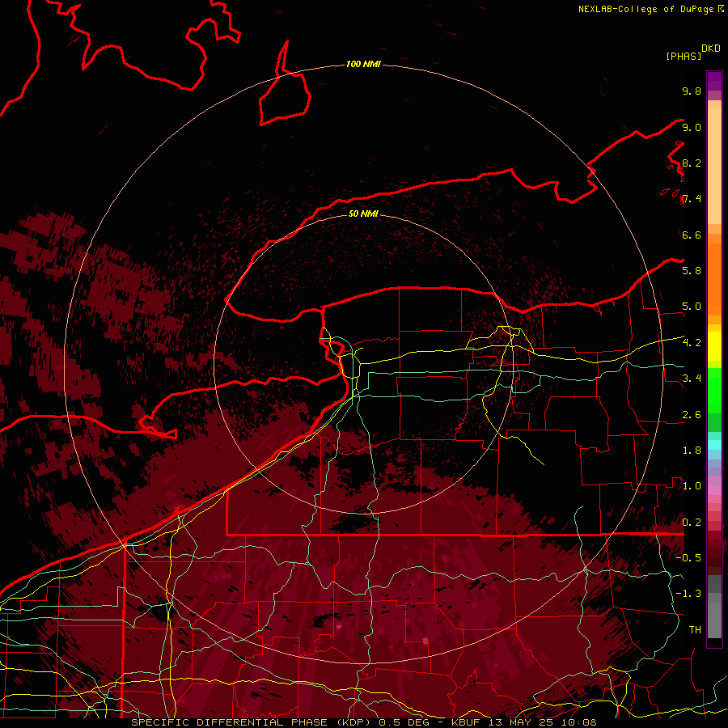Pick the pink swatch near 1.0 value
The image size is (728, 728).
click(714, 489)
